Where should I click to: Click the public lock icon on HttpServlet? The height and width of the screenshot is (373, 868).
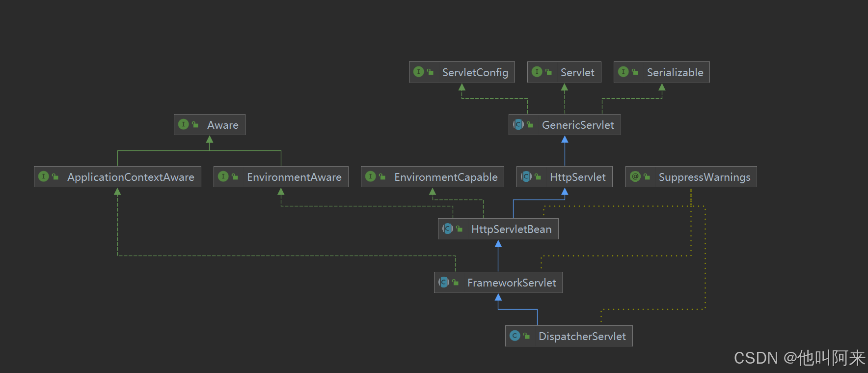coord(538,177)
